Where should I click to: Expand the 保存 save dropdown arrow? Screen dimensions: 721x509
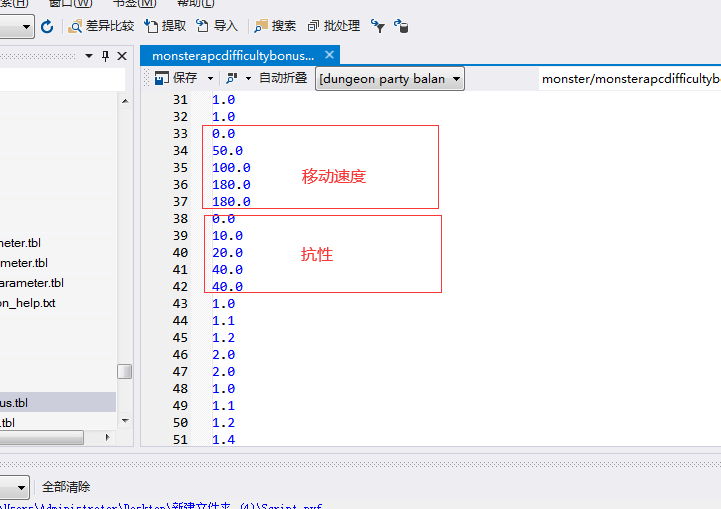210,78
